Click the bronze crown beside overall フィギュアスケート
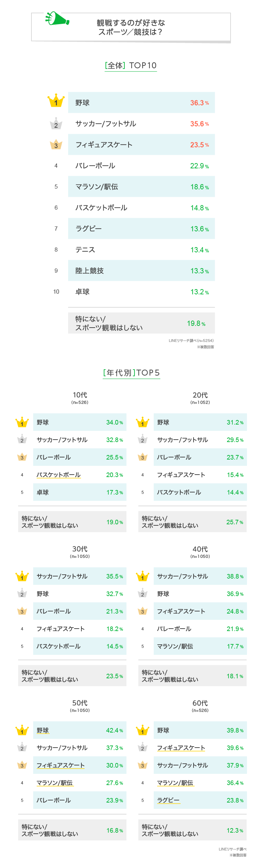The image size is (262, 868). click(56, 145)
